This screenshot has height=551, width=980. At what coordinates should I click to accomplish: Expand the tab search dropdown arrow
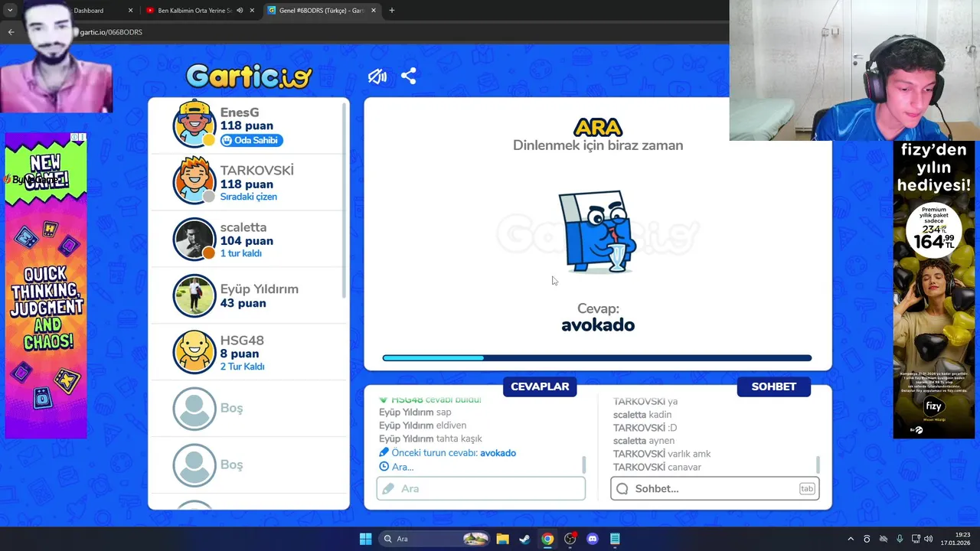(10, 11)
